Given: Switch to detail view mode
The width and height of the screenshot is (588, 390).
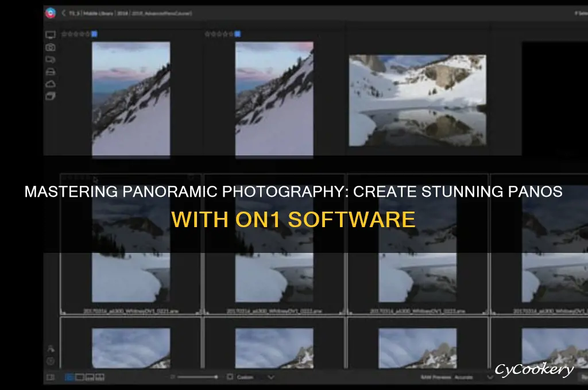Looking at the screenshot, I should [x=79, y=377].
